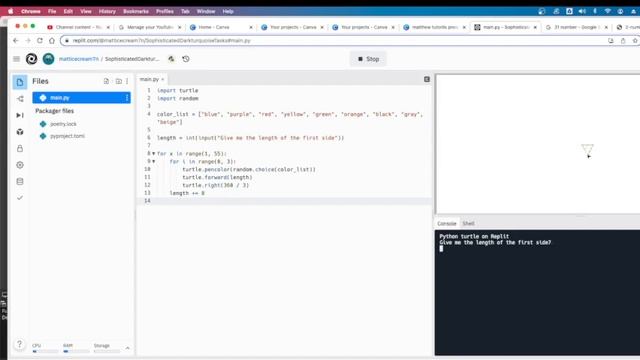Click the Wi-Fi icon in menu bar

click(608, 11)
